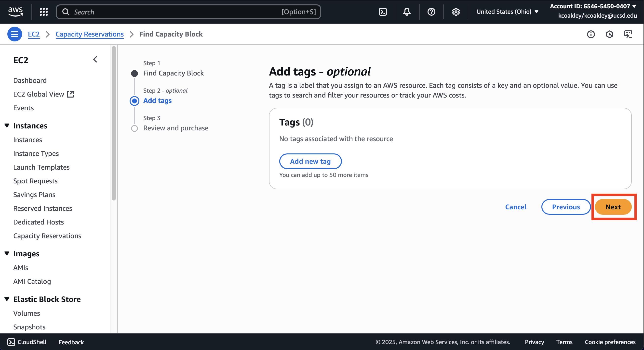Open the notifications bell
The image size is (644, 350).
(x=407, y=12)
